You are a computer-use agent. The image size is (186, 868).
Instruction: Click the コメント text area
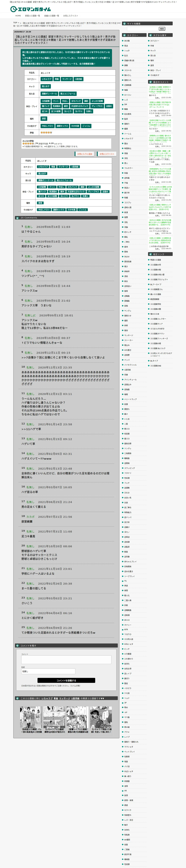click(x=66, y=660)
